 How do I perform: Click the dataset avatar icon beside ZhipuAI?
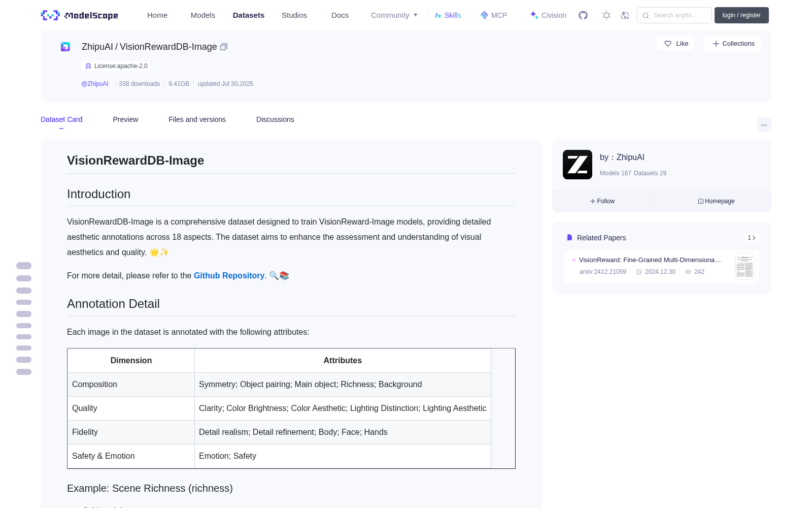65,47
